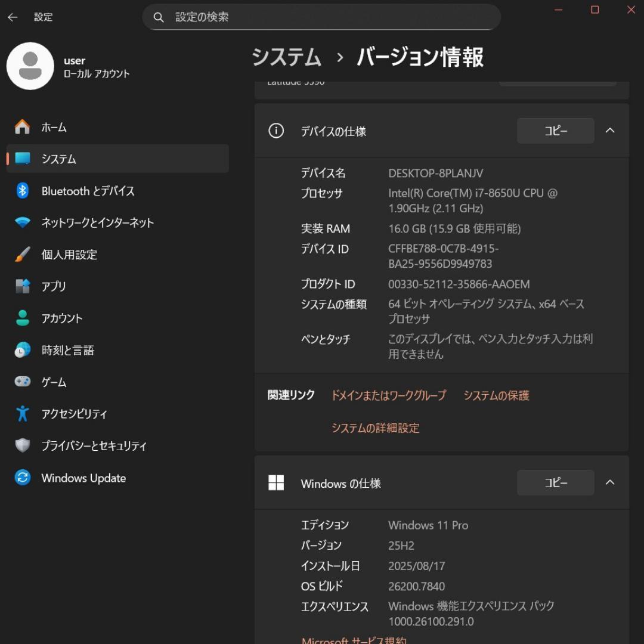The width and height of the screenshot is (644, 644).
Task: Click the アプリ icon in sidebar
Action: tap(22, 286)
